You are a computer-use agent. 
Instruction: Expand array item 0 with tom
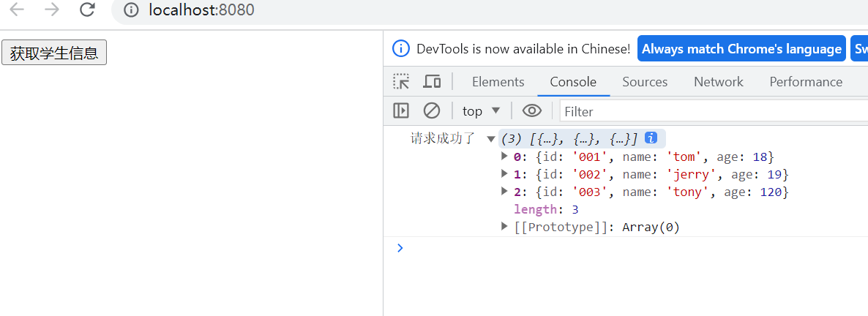click(504, 156)
